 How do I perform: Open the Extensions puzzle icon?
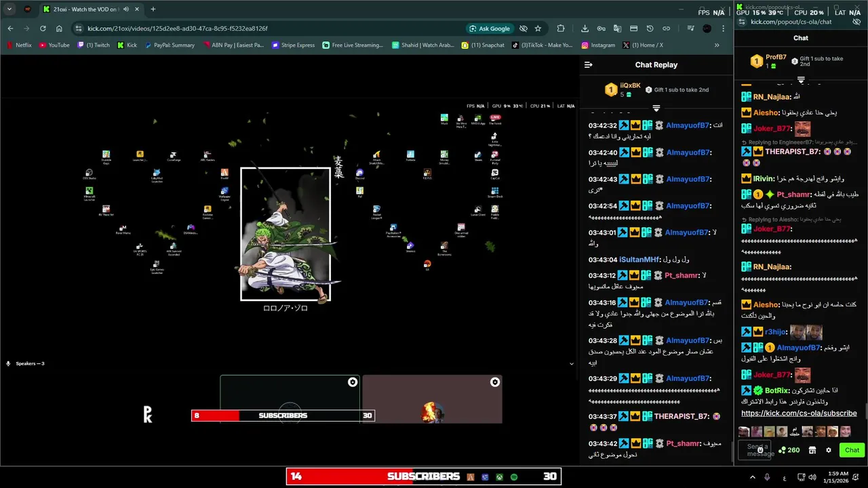[x=561, y=28]
